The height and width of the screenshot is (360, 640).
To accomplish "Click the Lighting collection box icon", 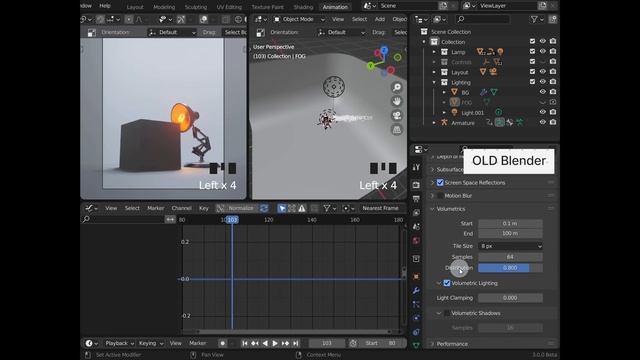I will coord(444,82).
